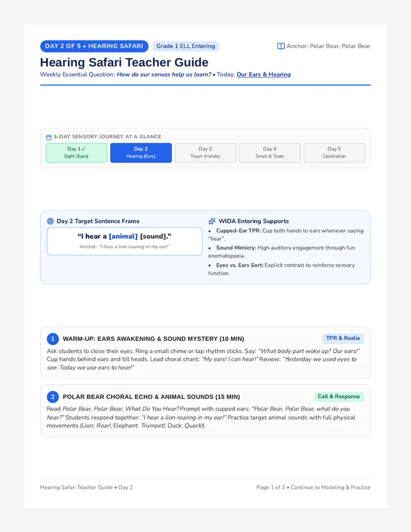Screen dimensions: 411x532
Task: Go to the Day 5 Celebration tab
Action: click(x=335, y=152)
